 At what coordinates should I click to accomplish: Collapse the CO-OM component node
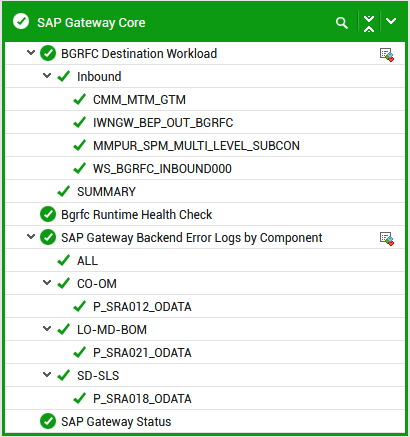47,283
